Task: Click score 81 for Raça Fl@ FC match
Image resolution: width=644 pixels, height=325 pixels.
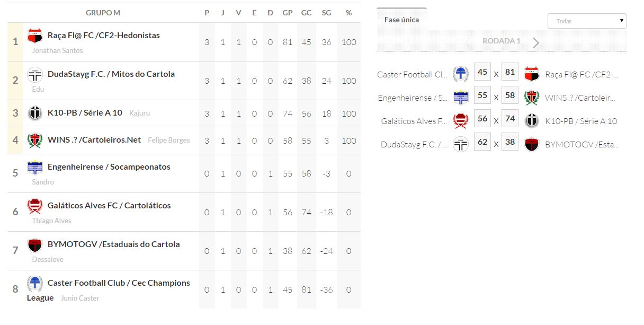Action: pyautogui.click(x=509, y=72)
